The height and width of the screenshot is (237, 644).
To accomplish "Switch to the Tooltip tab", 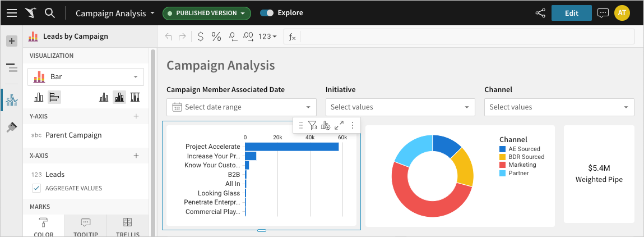I will point(85,226).
